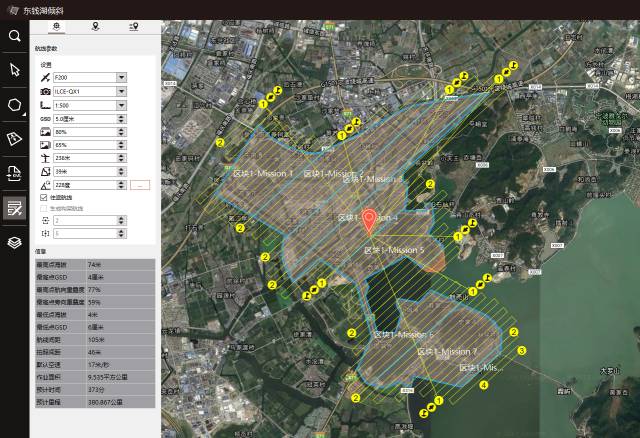The image size is (640, 438).
Task: Expand the F200 aircraft dropdown
Action: tap(121, 76)
